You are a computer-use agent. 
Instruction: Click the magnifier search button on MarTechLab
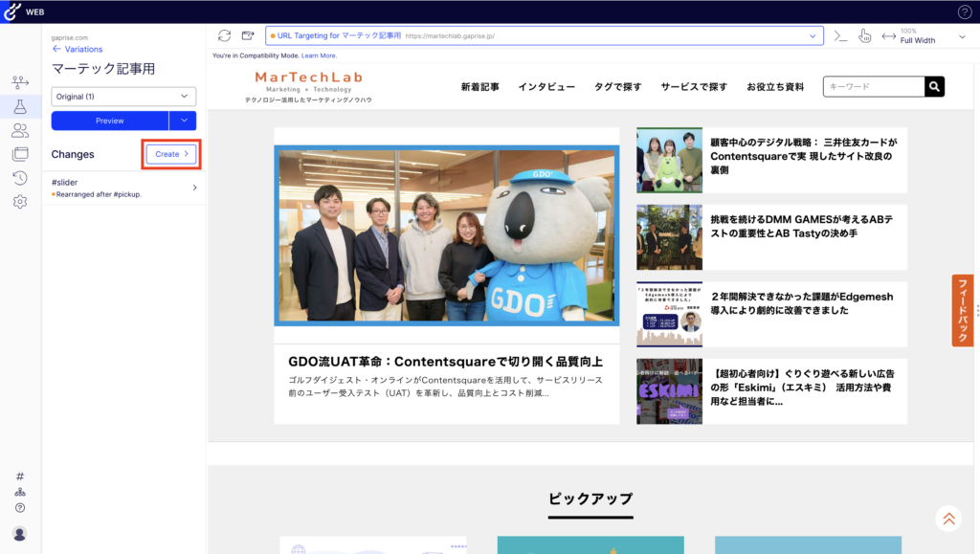point(934,87)
